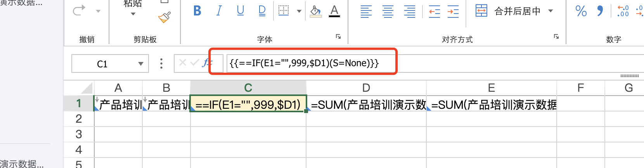Select the format painter brush icon
Image resolution: width=644 pixels, height=168 pixels.
coord(164,17)
